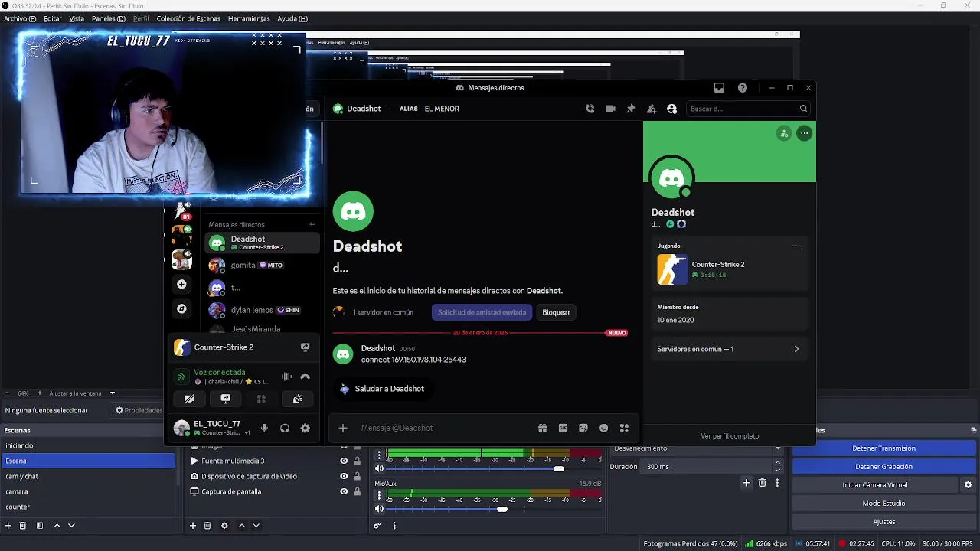Remove the selected OBS scene with trash icon

(x=23, y=526)
